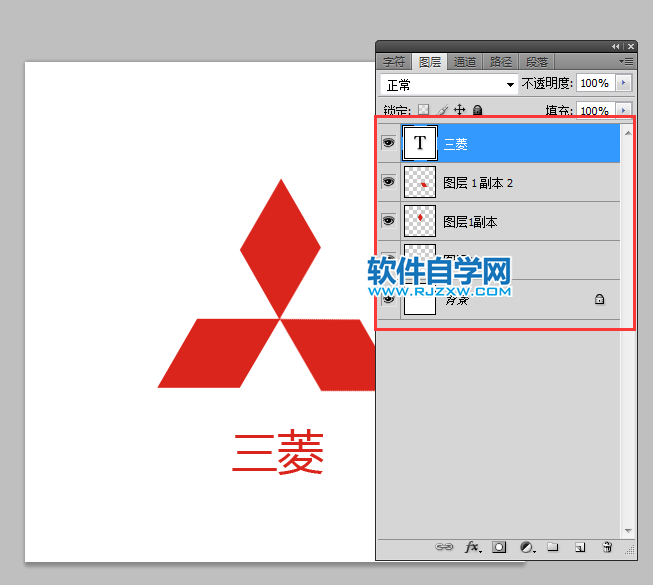
Task: Click lock icon on 背景 layer
Action: click(599, 299)
